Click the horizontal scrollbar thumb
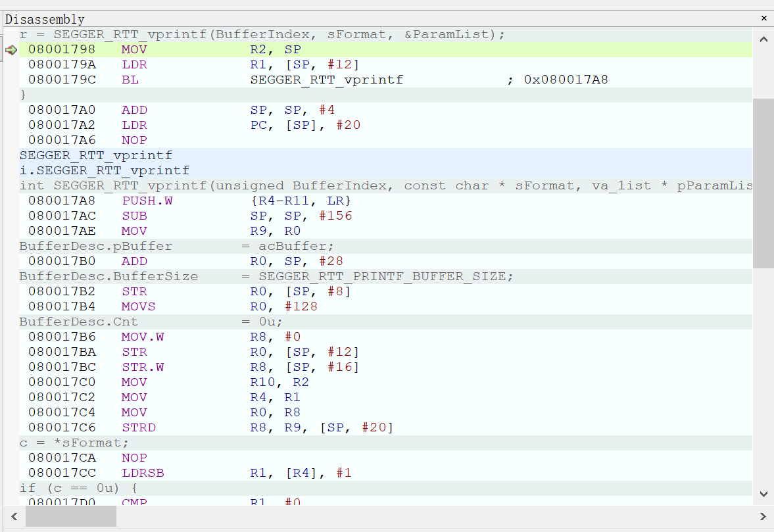The height and width of the screenshot is (532, 774). click(70, 516)
